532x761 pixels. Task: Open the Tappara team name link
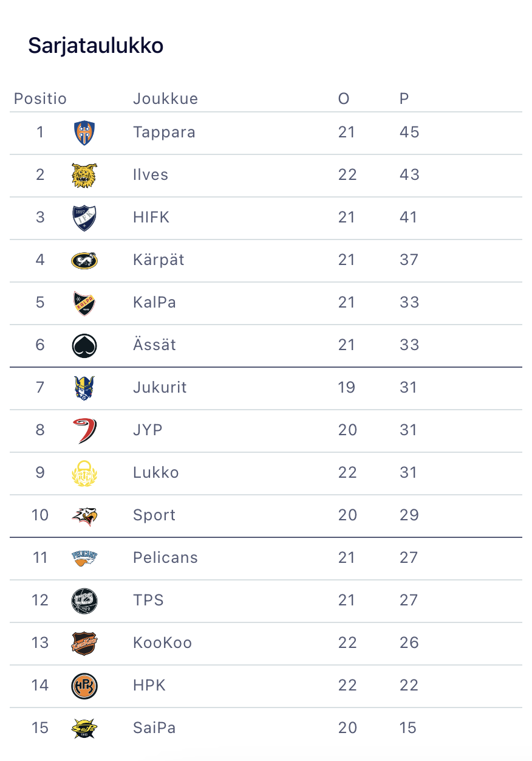[x=164, y=133]
